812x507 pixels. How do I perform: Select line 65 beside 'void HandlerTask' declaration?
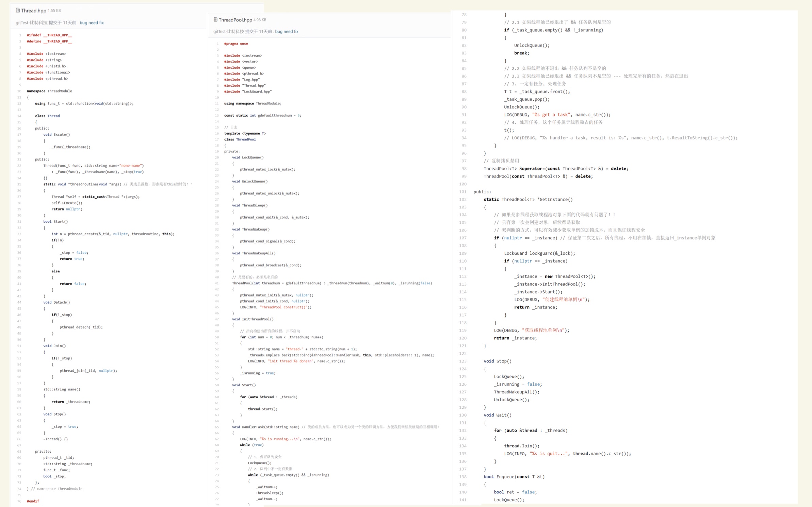[x=217, y=427]
